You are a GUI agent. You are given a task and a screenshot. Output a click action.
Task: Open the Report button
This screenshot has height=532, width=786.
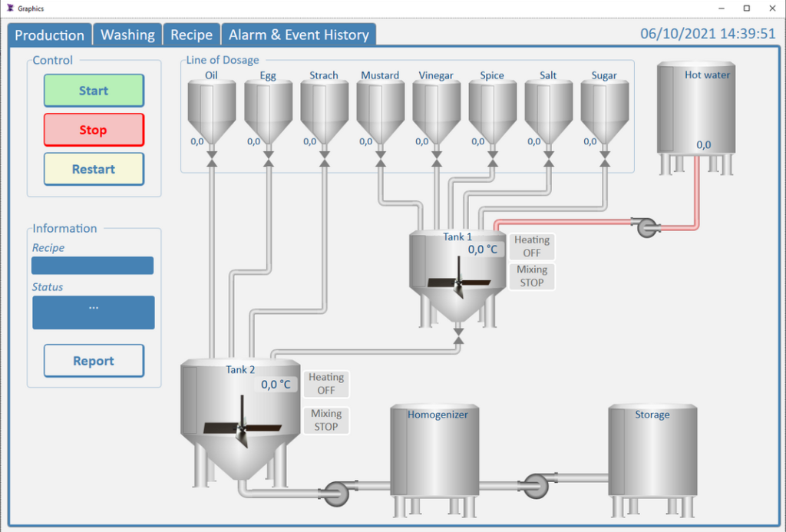(x=94, y=361)
